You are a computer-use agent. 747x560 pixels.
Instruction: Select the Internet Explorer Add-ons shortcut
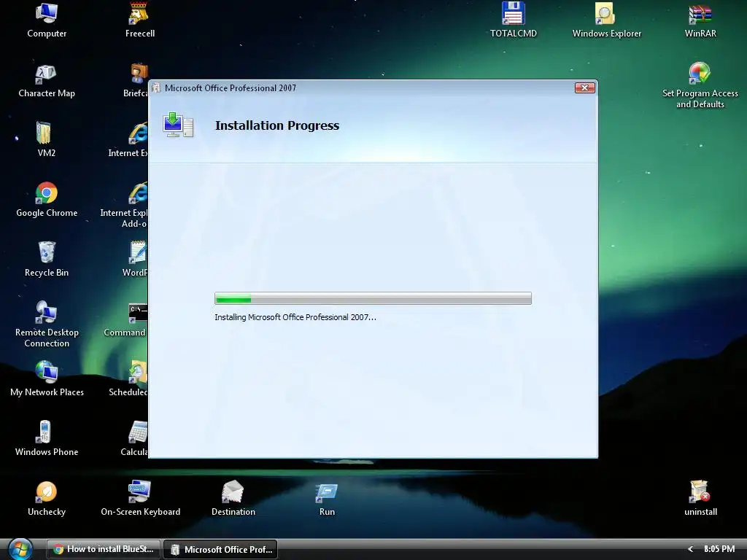(124, 206)
